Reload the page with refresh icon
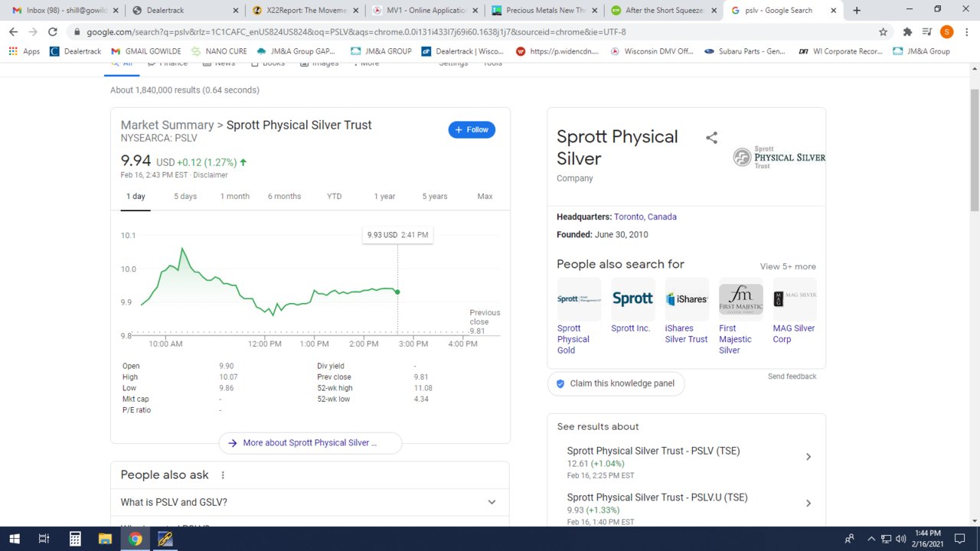Screen dimensions: 980x551 pos(53,32)
